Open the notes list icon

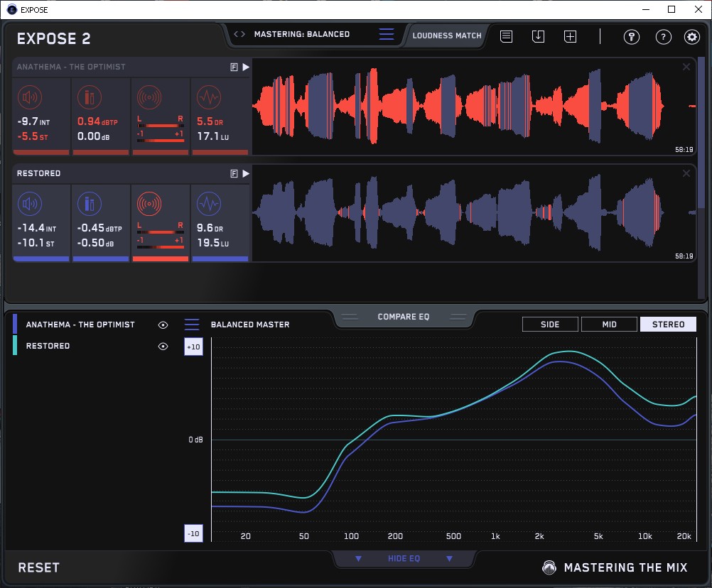[x=506, y=36]
